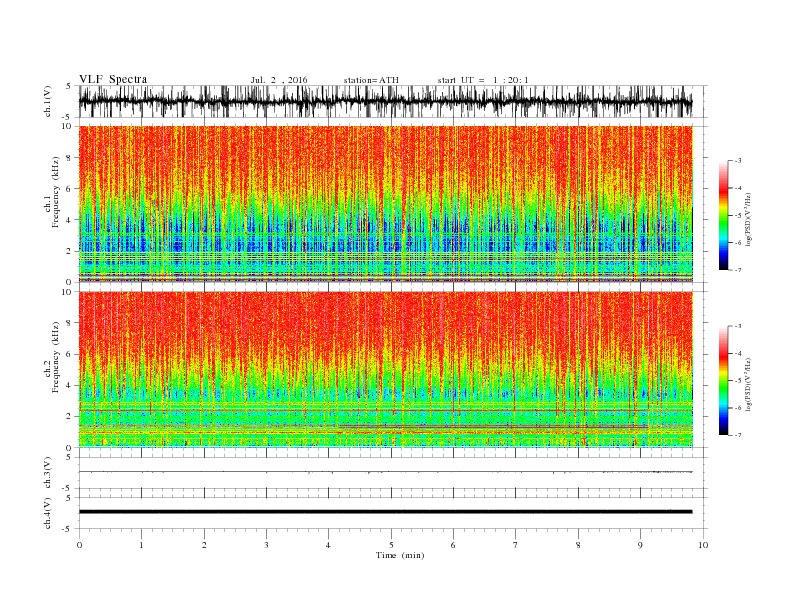Image resolution: width=792 pixels, height=612 pixels.
Task: Click the thick ch.4 voltage trace
Action: pos(385,512)
